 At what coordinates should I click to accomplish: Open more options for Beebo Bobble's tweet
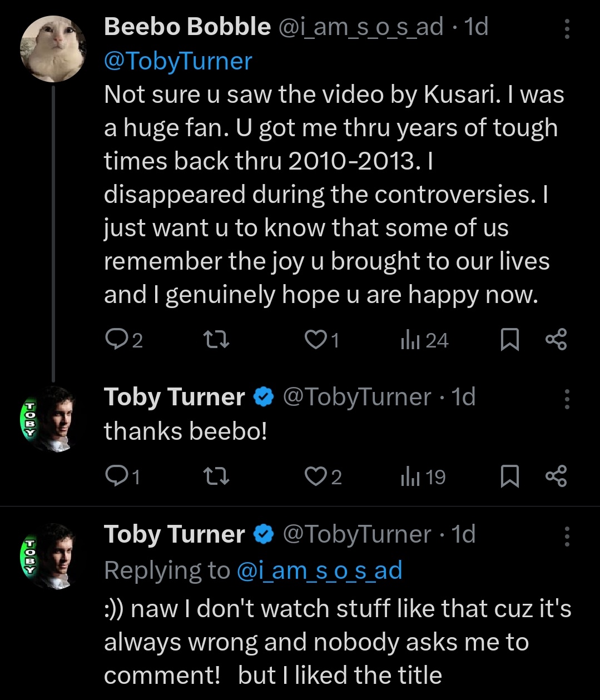click(567, 29)
